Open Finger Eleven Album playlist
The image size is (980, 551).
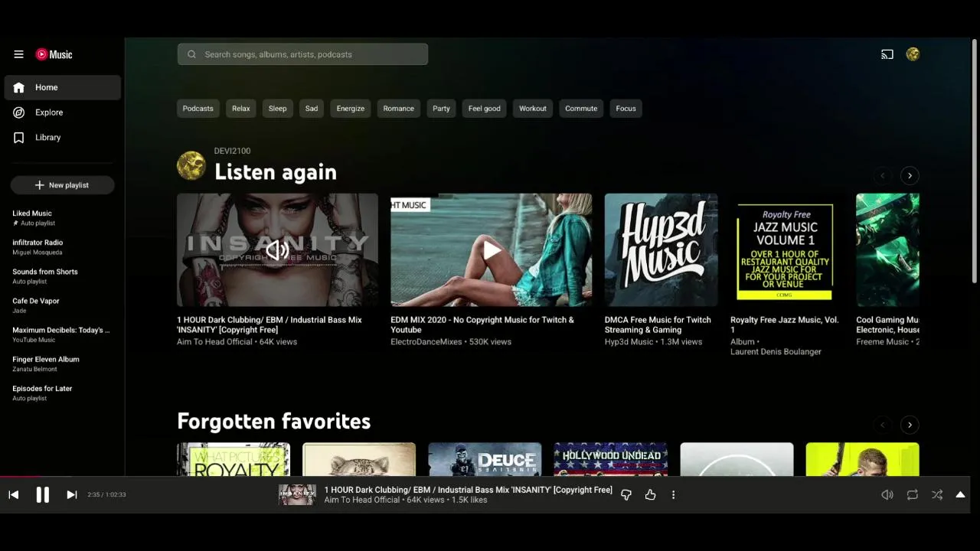(63, 364)
